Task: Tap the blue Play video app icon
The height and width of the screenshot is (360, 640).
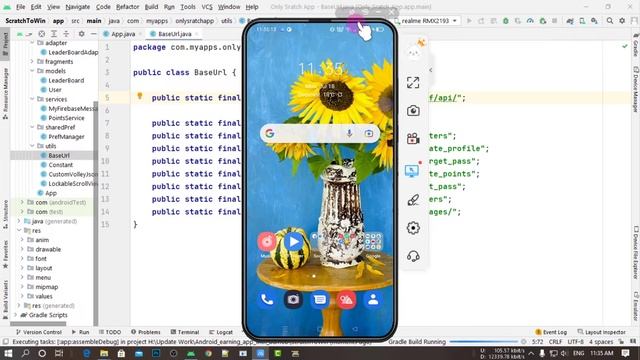Action: pos(293,242)
